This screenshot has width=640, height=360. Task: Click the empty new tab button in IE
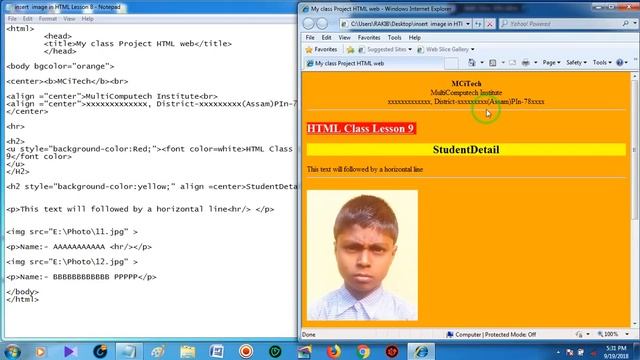(451, 63)
